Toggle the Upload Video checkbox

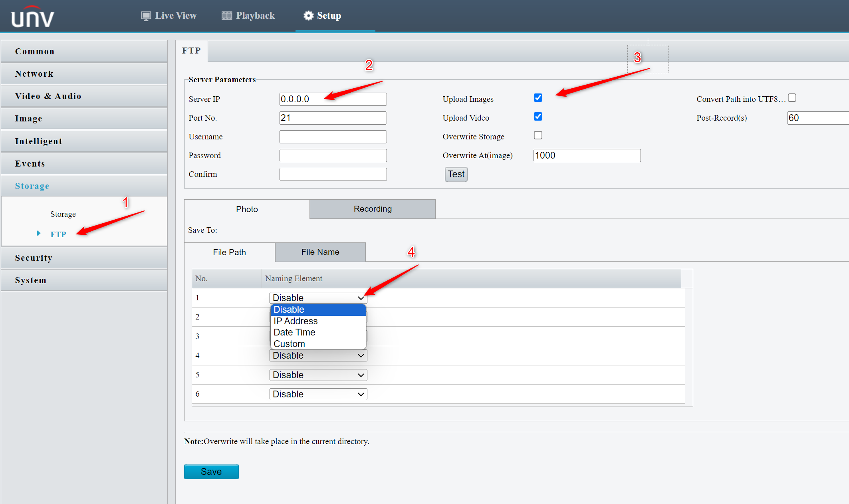tap(538, 117)
